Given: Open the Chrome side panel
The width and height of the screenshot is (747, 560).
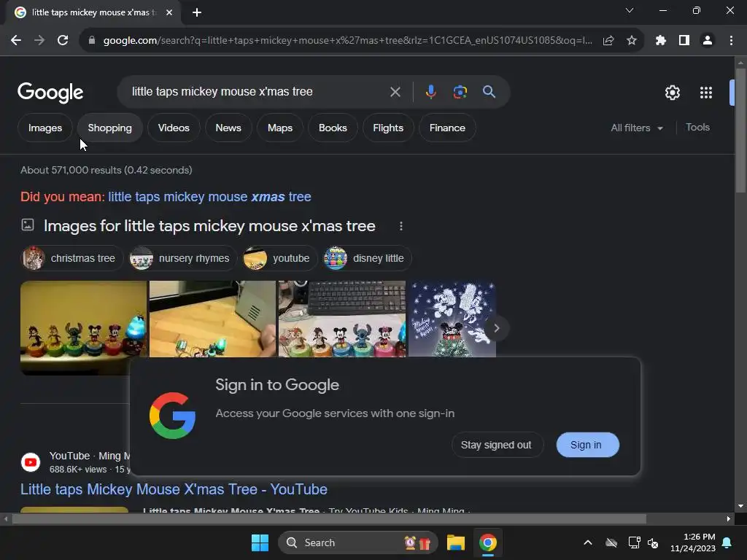Looking at the screenshot, I should 684,41.
